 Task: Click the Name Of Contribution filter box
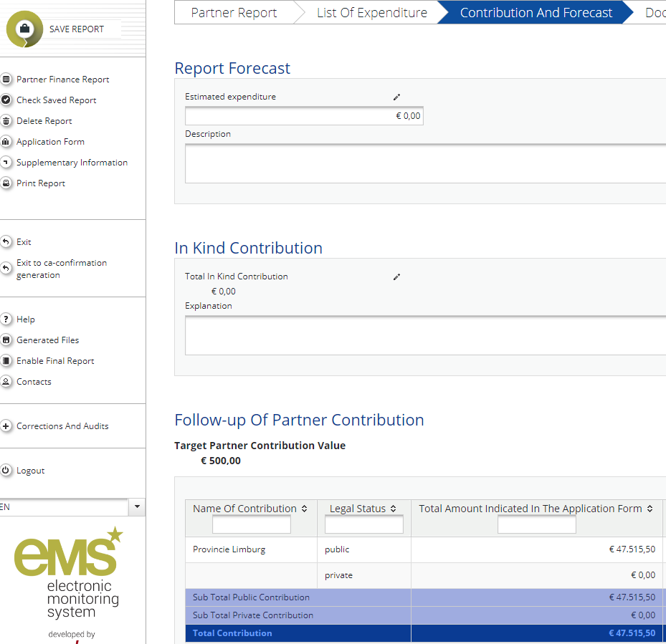click(x=251, y=525)
